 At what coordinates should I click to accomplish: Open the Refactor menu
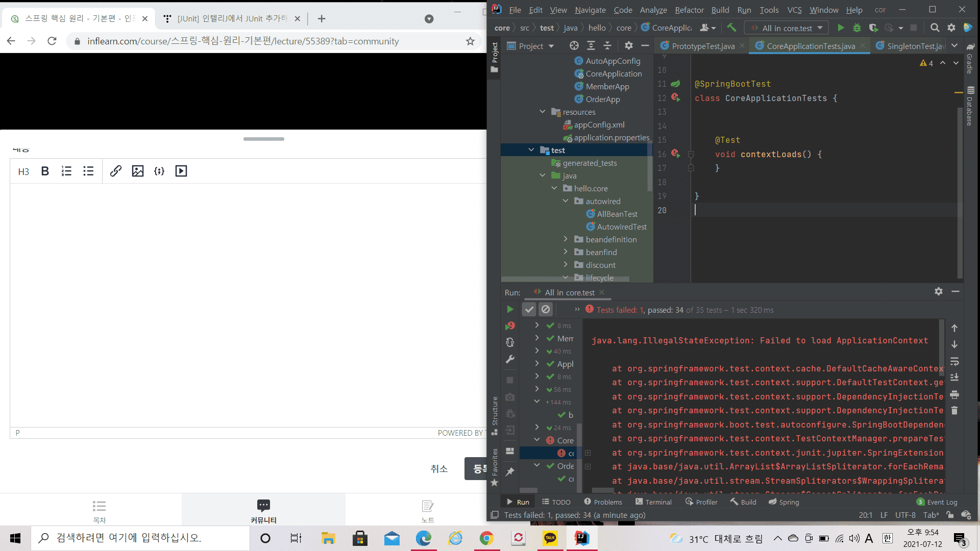[689, 10]
